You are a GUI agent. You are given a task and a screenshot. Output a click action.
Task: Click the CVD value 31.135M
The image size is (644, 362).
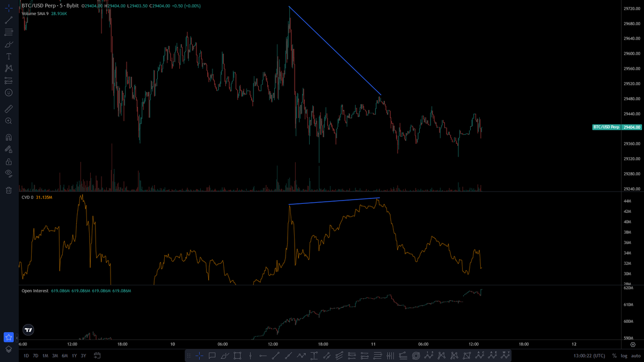click(44, 198)
